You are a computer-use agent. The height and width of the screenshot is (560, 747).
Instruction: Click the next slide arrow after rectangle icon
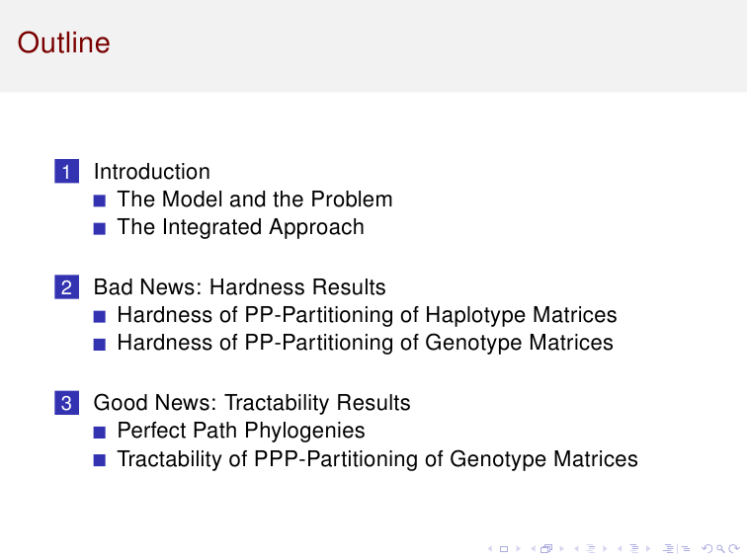(519, 548)
